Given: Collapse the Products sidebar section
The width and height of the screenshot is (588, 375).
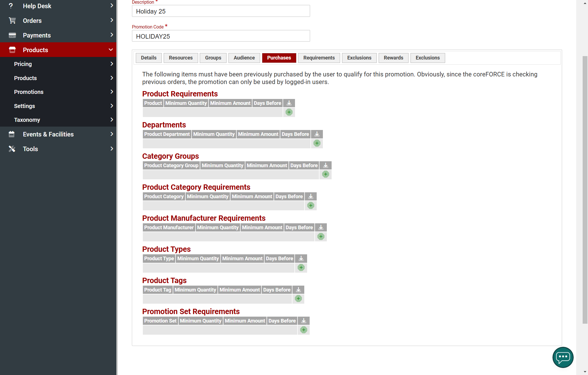Looking at the screenshot, I should pos(58,50).
